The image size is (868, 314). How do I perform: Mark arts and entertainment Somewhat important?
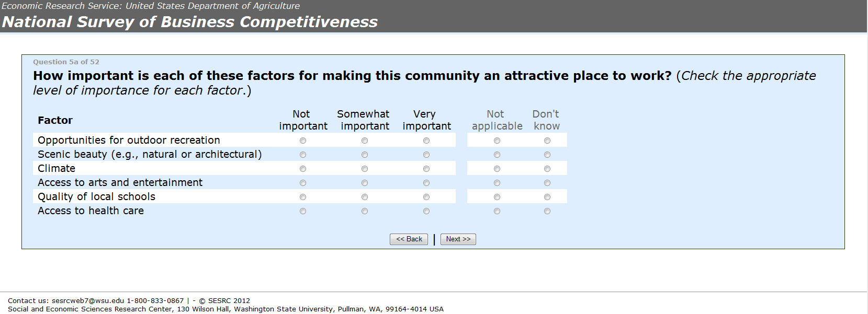[x=365, y=183]
